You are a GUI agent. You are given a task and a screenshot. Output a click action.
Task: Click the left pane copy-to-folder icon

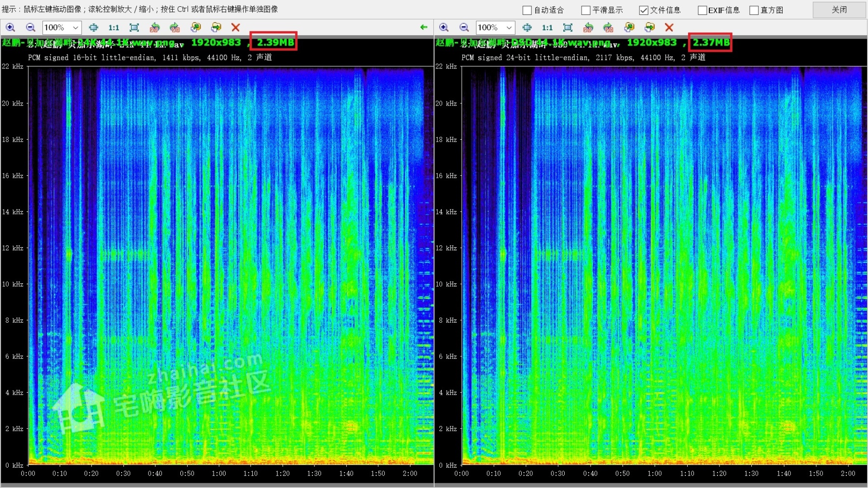(x=196, y=27)
